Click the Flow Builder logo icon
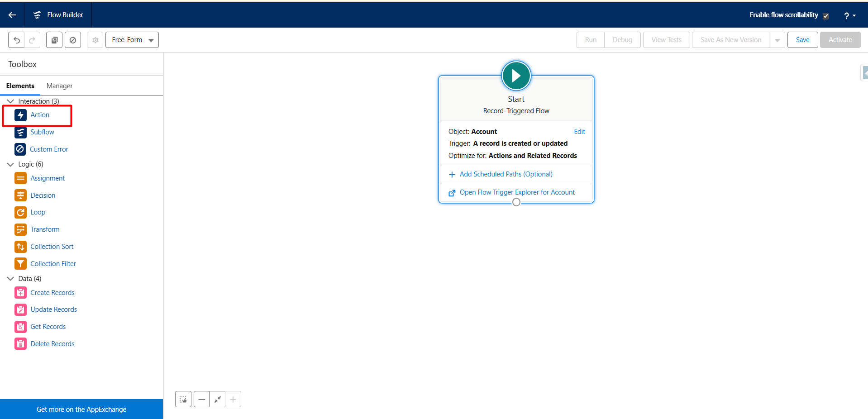868x419 pixels. [37, 15]
